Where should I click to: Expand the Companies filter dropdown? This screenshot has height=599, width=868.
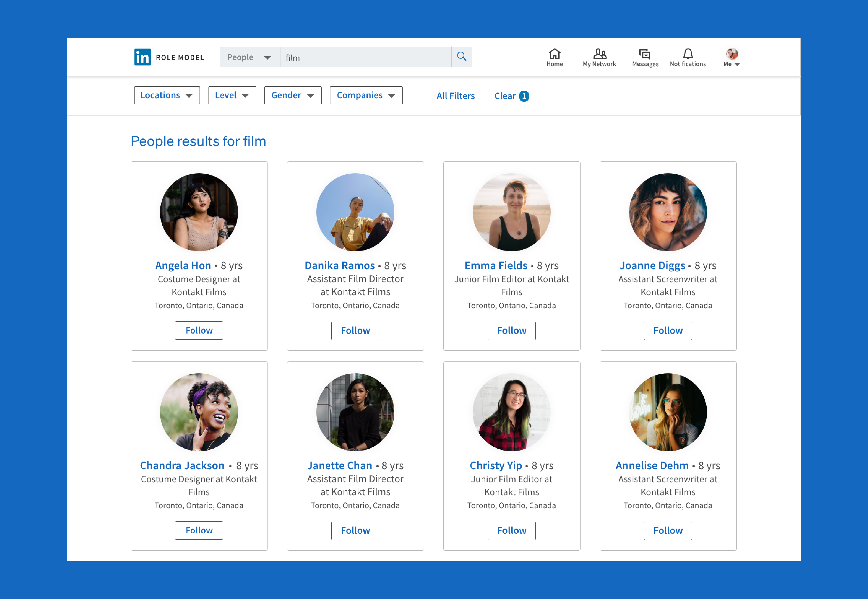366,95
